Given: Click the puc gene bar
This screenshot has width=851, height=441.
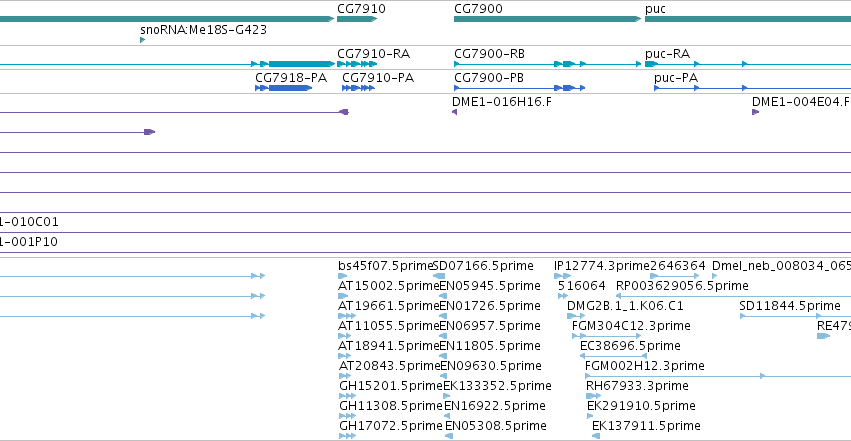Looking at the screenshot, I should 748,19.
